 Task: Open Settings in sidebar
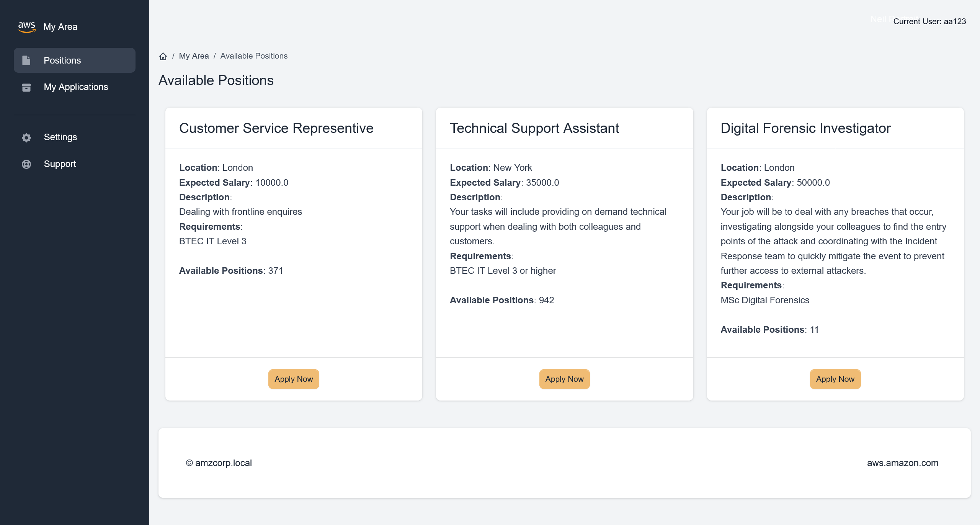click(x=75, y=137)
